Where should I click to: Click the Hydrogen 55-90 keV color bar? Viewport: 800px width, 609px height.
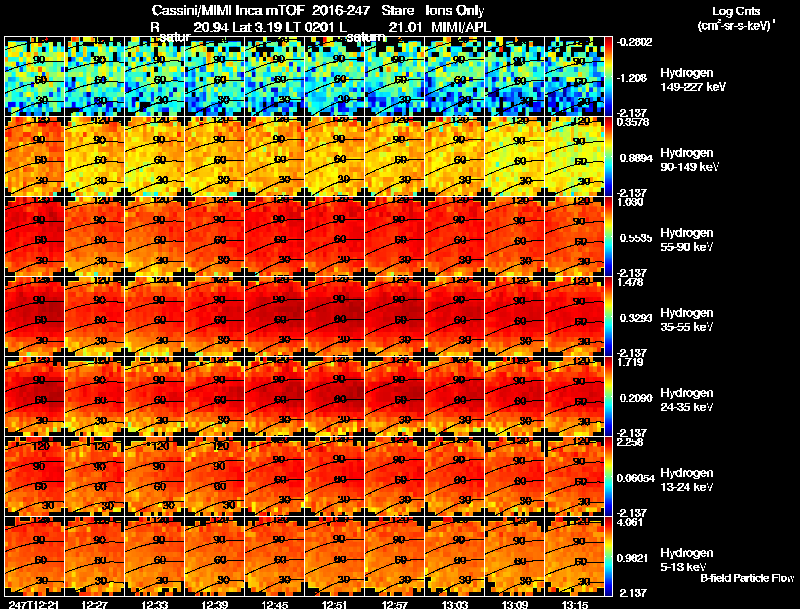(609, 236)
